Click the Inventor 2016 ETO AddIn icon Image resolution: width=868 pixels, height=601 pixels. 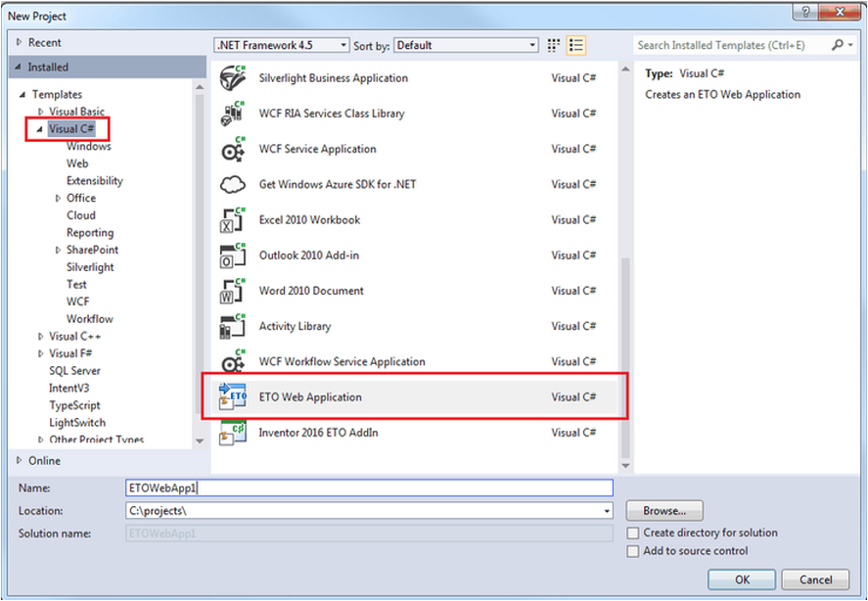(233, 432)
